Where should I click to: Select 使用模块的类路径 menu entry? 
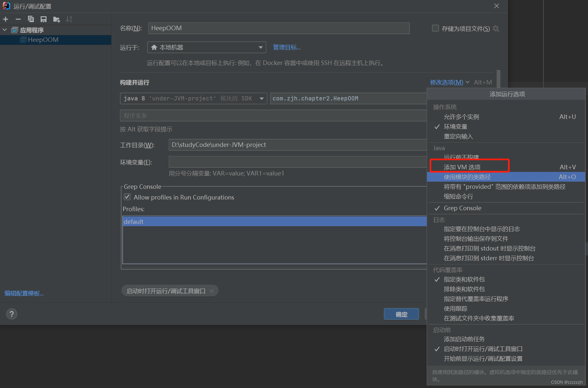point(506,177)
